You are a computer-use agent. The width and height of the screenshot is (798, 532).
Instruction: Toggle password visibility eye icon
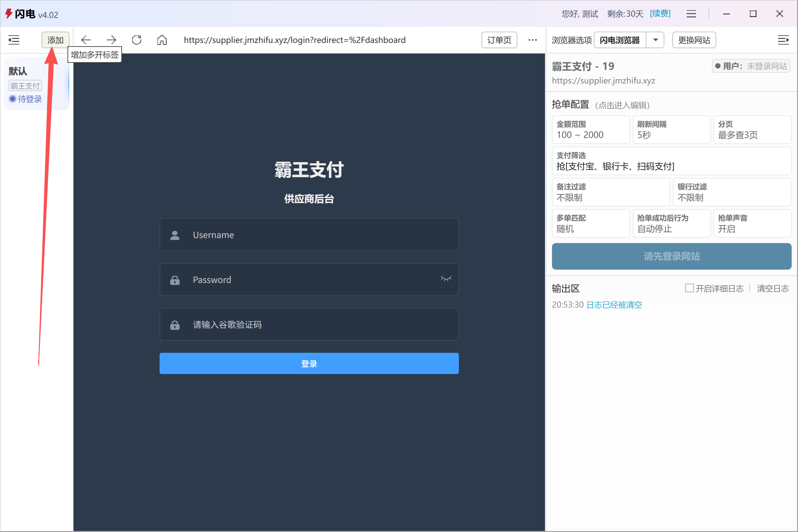[x=446, y=279]
